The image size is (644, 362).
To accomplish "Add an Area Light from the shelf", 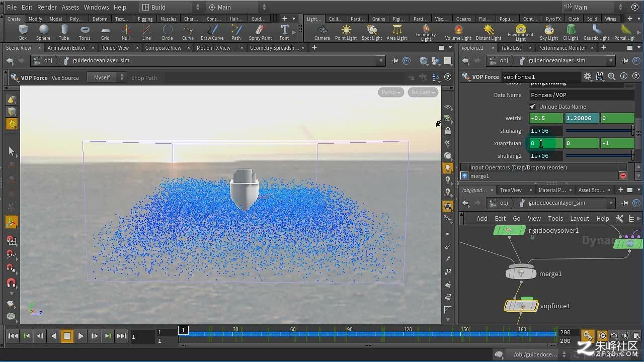I will (x=397, y=33).
